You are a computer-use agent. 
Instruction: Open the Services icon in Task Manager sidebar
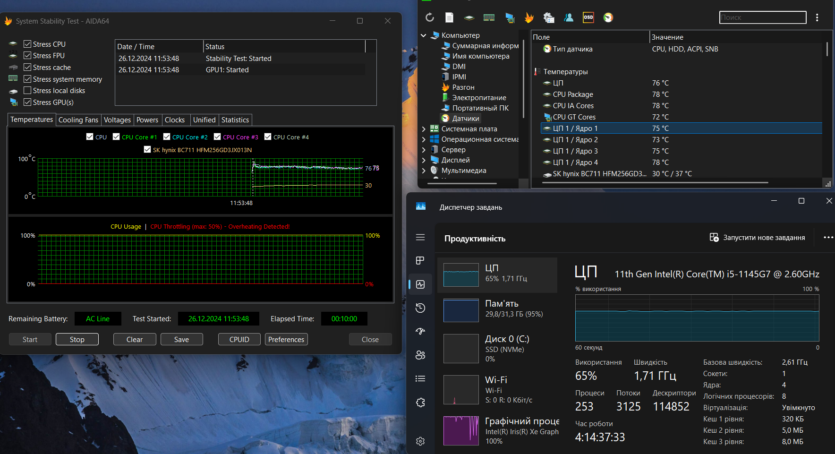click(x=420, y=402)
